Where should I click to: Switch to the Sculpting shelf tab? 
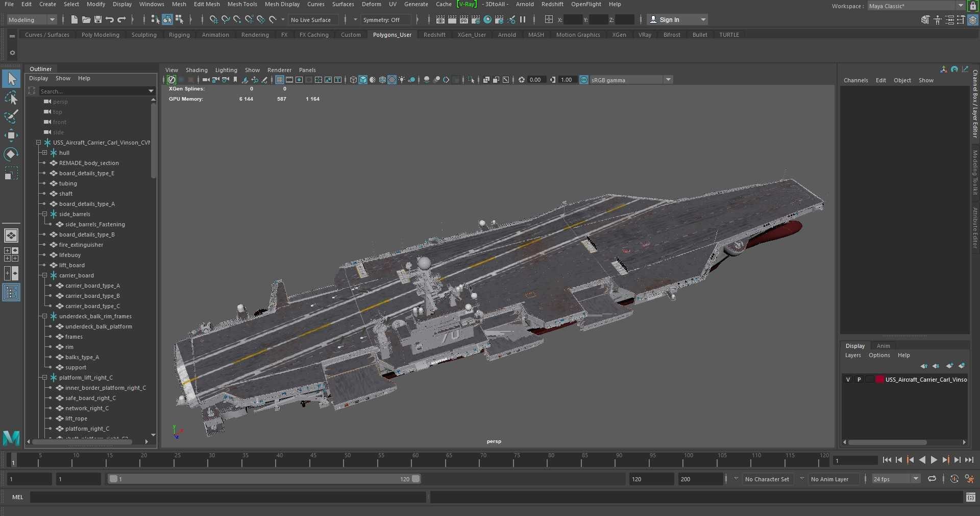(144, 35)
